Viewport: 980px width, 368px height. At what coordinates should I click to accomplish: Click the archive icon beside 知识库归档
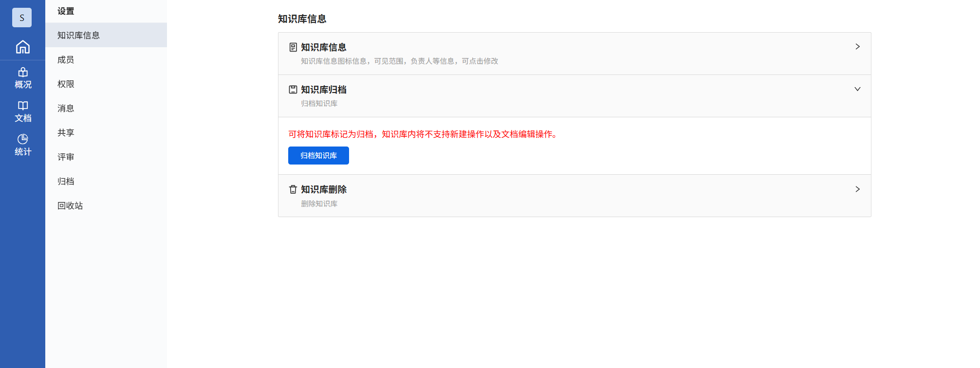click(293, 90)
